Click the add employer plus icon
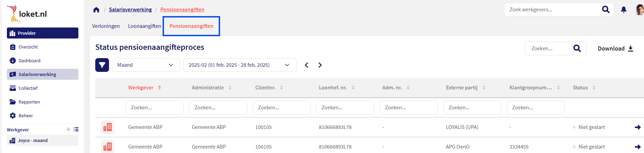Screen dimensions: 644x153 68,129
